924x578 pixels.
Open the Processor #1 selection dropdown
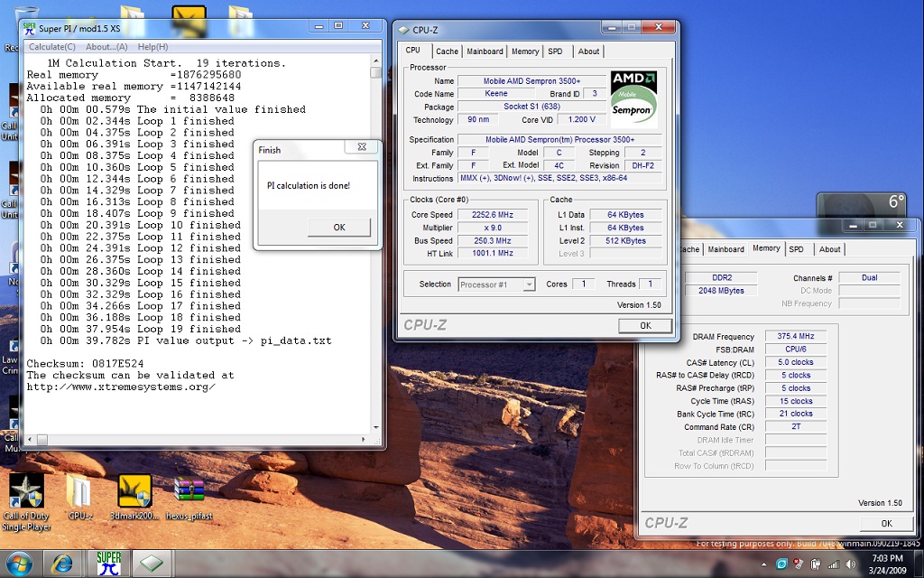[x=496, y=284]
